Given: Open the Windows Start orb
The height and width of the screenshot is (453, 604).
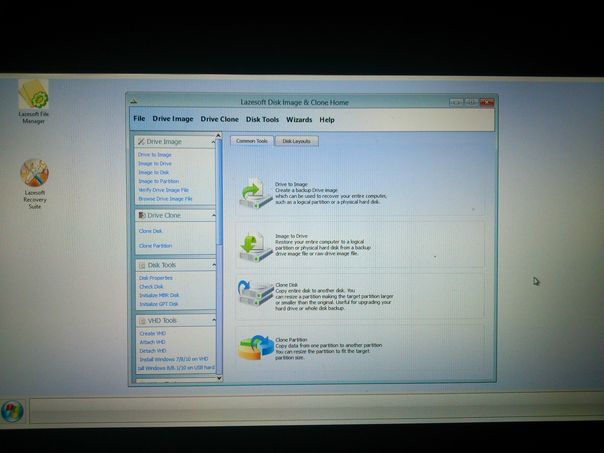Looking at the screenshot, I should click(12, 411).
